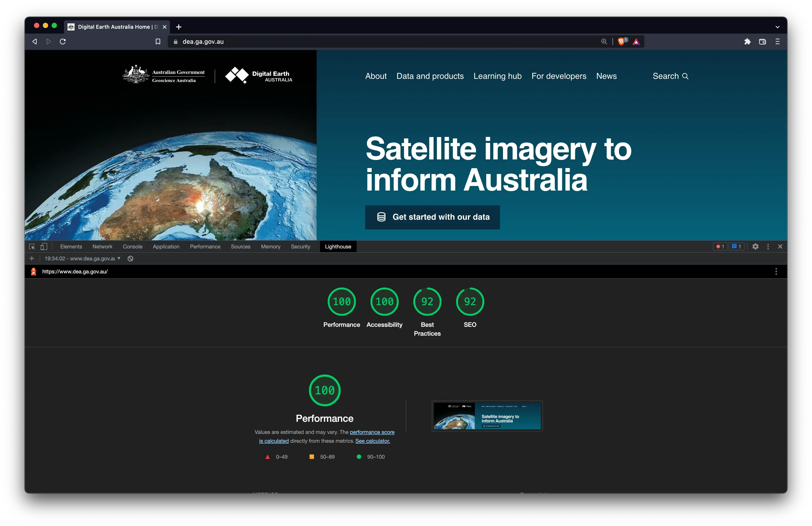The image size is (812, 526).
Task: Open the Lighthouse report options three-dot menu
Action: point(776,271)
